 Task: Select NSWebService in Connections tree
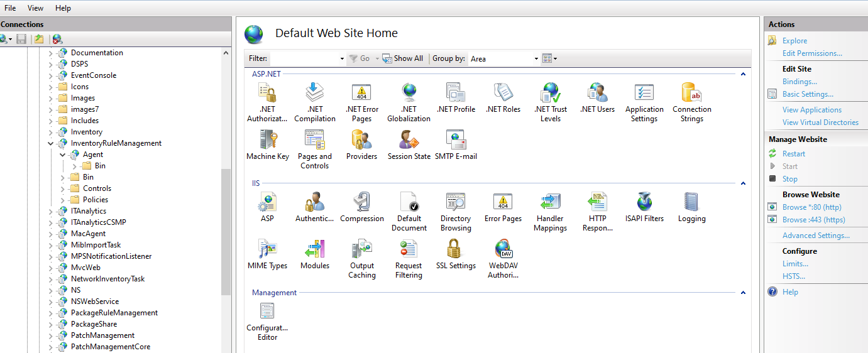click(95, 301)
